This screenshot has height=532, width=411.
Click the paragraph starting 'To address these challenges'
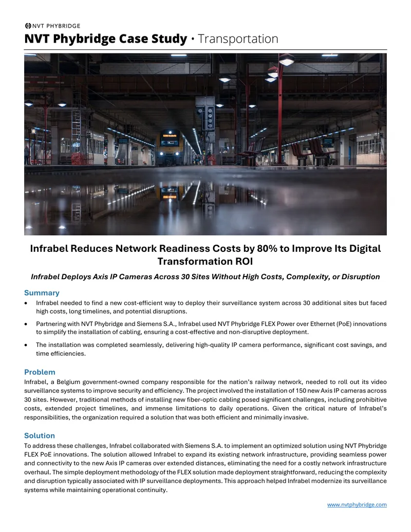[x=206, y=468]
